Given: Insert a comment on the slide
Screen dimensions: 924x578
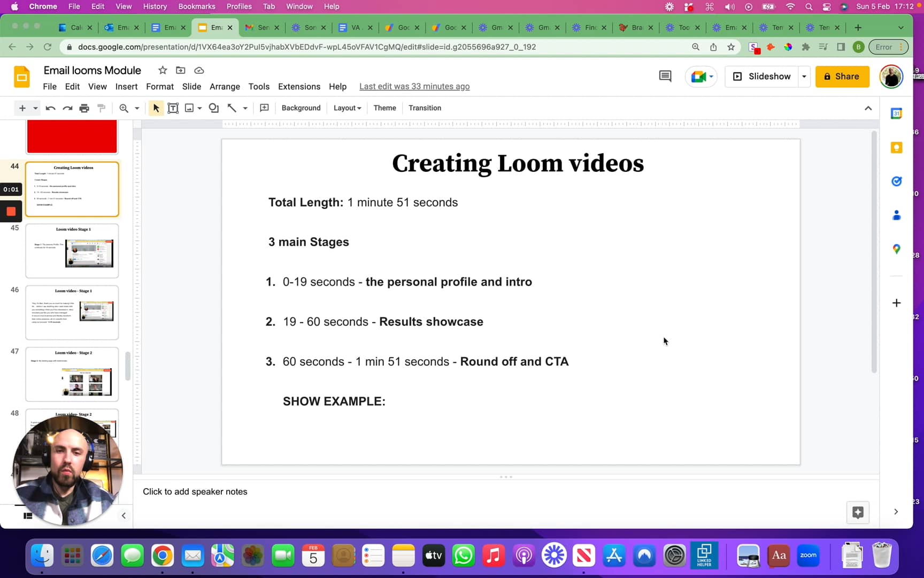Looking at the screenshot, I should point(264,108).
